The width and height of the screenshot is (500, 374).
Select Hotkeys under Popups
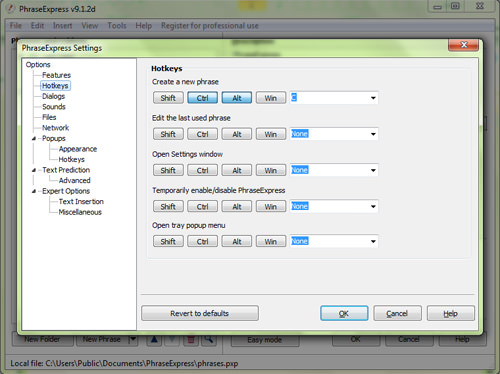tap(71, 159)
